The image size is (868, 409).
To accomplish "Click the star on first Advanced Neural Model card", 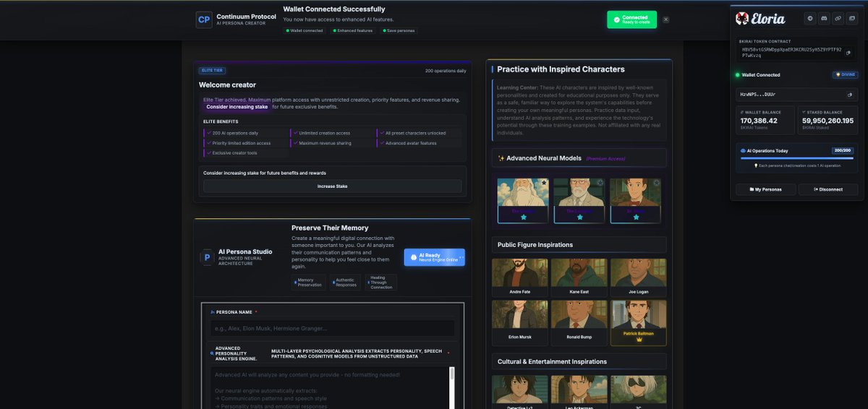I will 524,217.
